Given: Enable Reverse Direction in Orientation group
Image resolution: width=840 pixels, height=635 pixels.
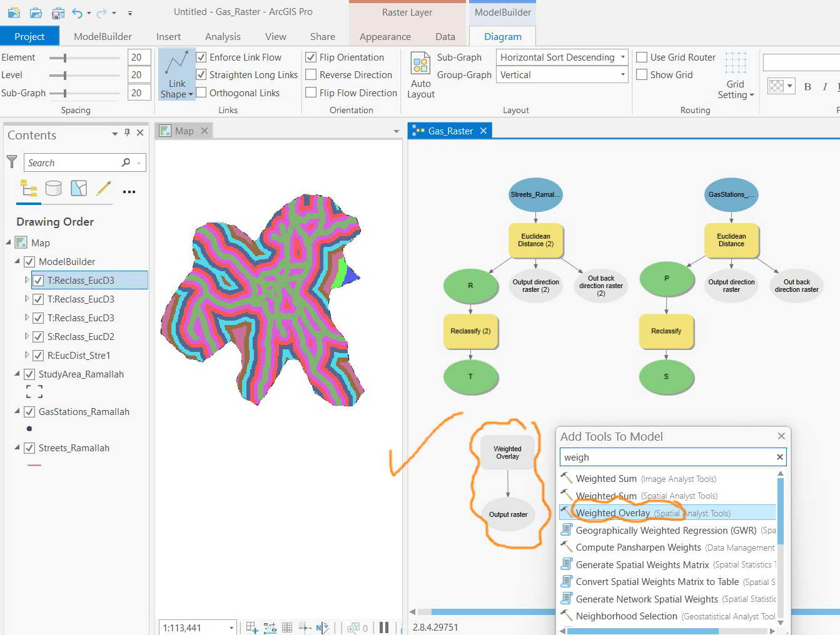Looking at the screenshot, I should (311, 74).
